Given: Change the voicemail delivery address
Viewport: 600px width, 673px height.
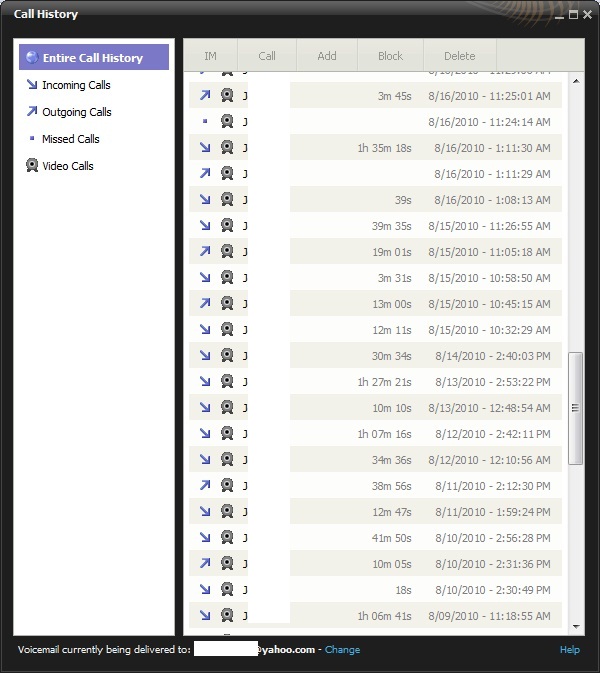Looking at the screenshot, I should 342,650.
